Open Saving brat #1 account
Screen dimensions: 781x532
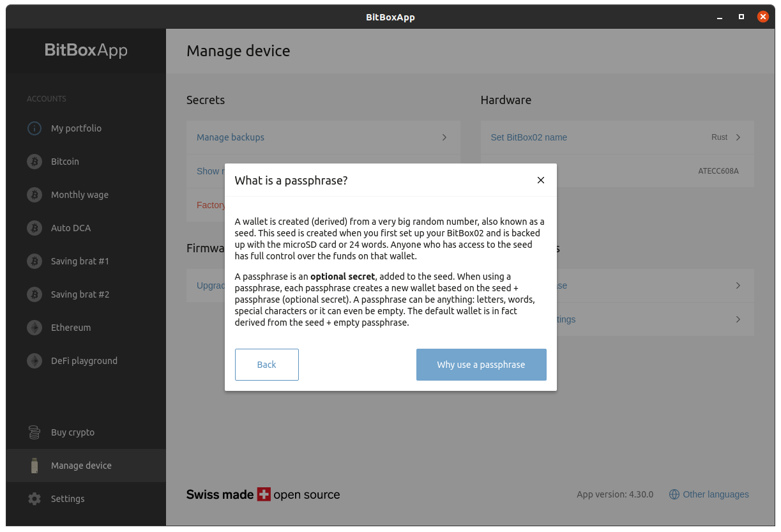pos(86,261)
